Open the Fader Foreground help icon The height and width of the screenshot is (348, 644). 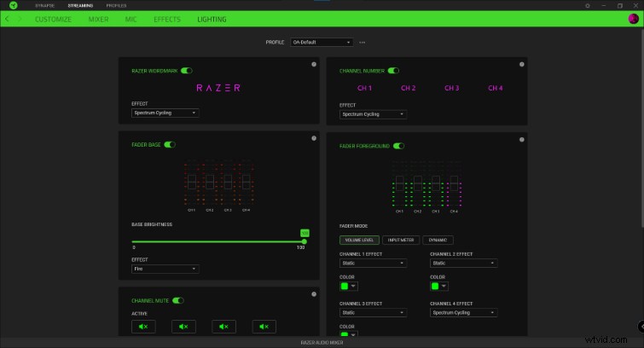pos(522,139)
